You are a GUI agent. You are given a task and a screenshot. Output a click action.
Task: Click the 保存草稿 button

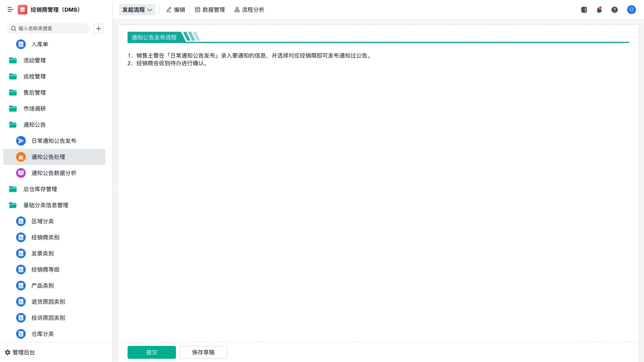click(203, 352)
